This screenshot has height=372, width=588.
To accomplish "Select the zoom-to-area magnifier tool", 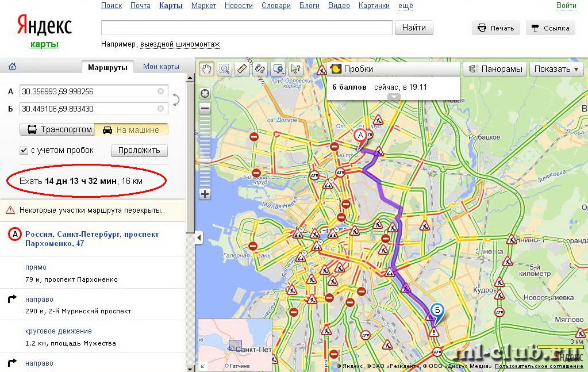I will 224,69.
